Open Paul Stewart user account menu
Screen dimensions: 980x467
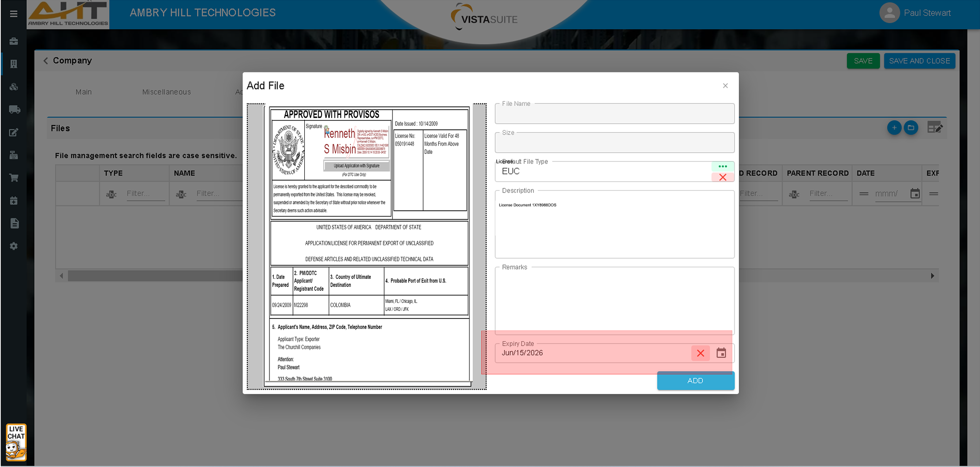[915, 13]
